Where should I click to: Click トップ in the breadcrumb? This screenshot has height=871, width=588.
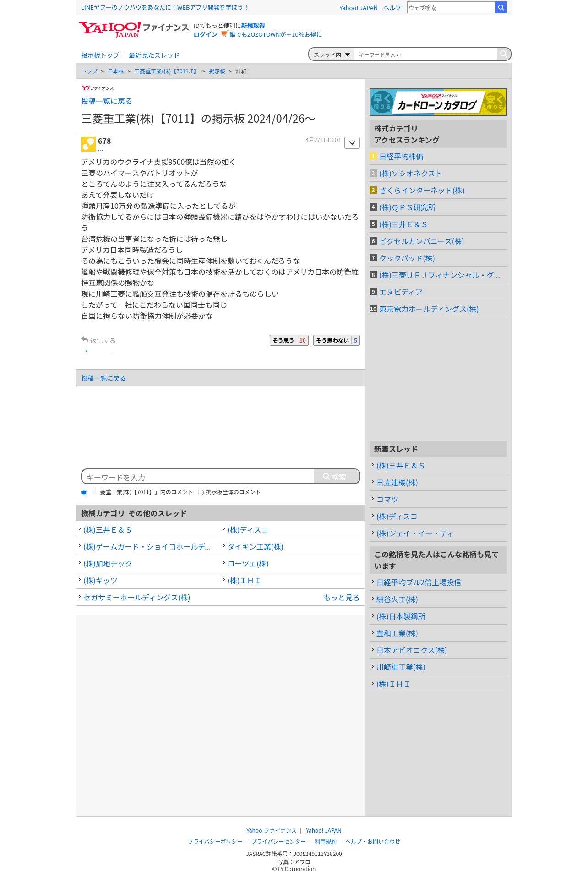tap(89, 71)
